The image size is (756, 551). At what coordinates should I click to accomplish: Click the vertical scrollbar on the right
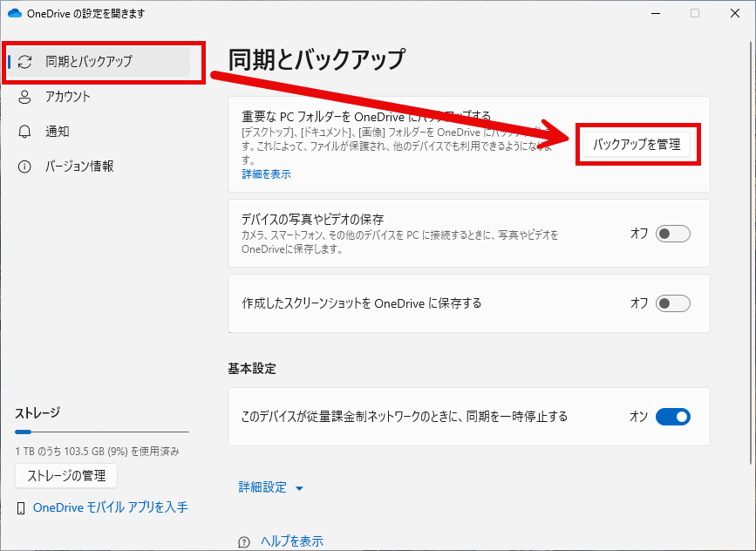(751, 251)
